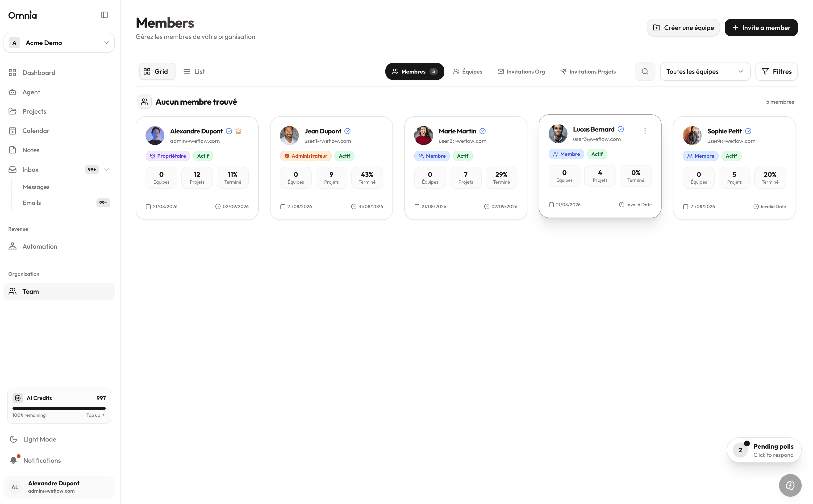Click the crown icon next to Alexandre Dupont
Viewport: 813px width, 504px height.
coord(238,131)
